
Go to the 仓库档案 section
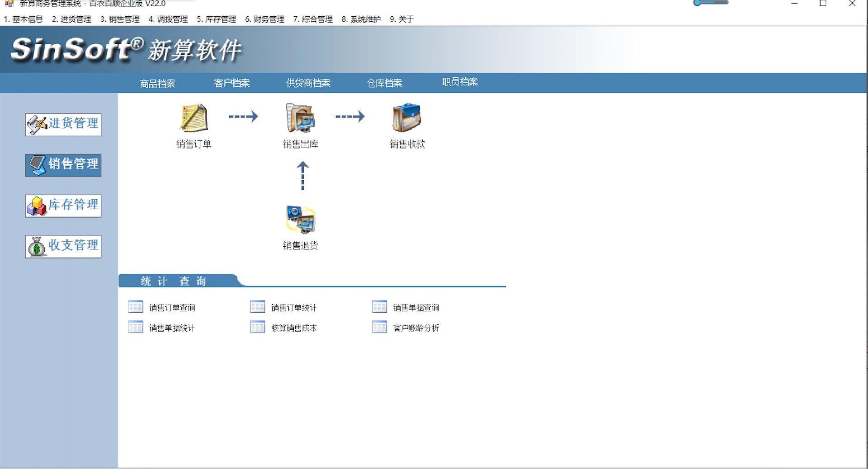385,83
